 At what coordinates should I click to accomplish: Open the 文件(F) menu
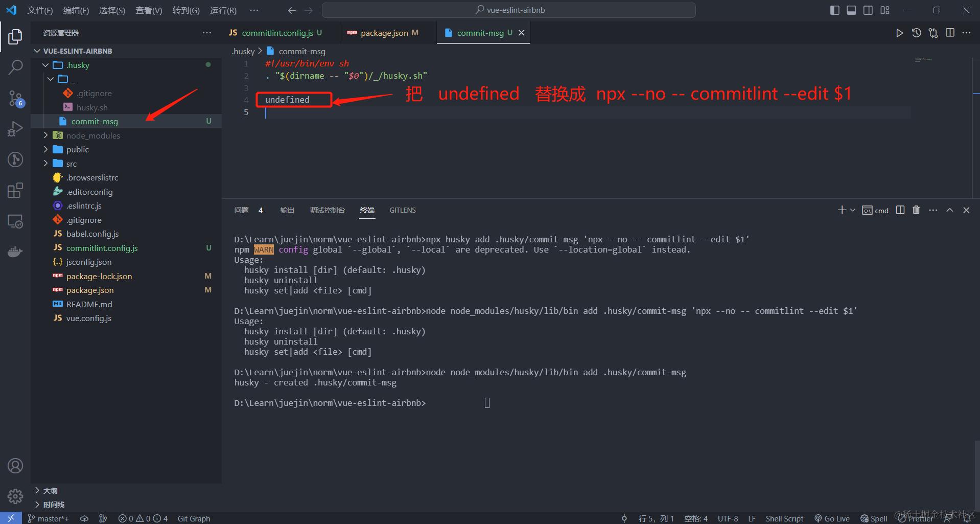click(40, 10)
